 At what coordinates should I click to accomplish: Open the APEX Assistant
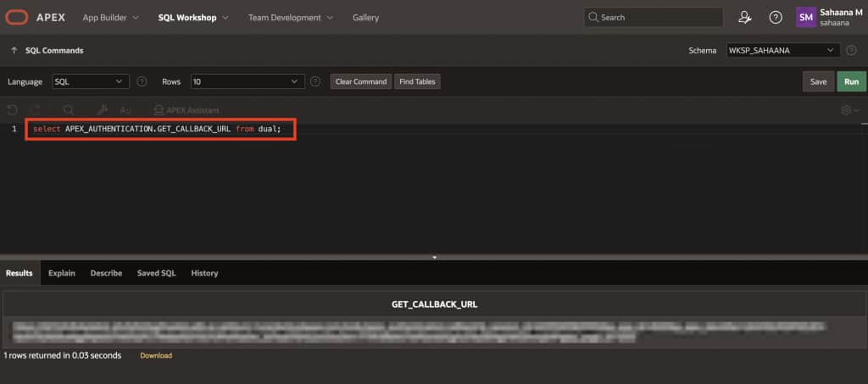pos(186,110)
